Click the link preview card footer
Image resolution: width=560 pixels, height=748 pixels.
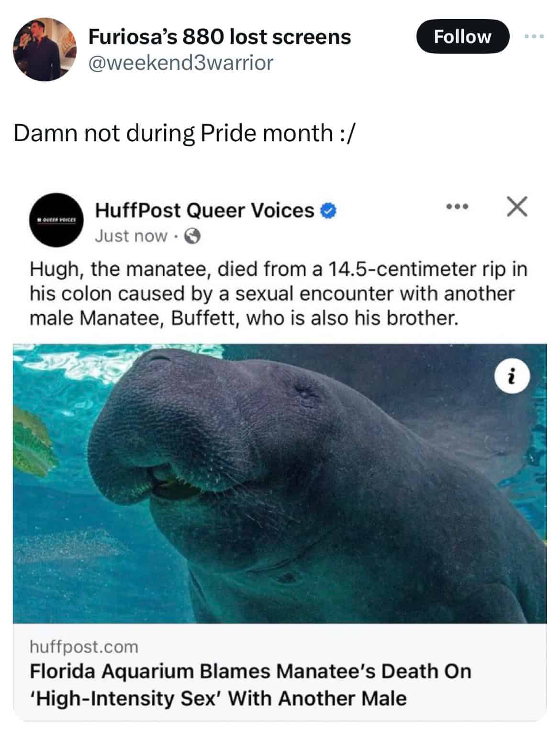[x=280, y=672]
